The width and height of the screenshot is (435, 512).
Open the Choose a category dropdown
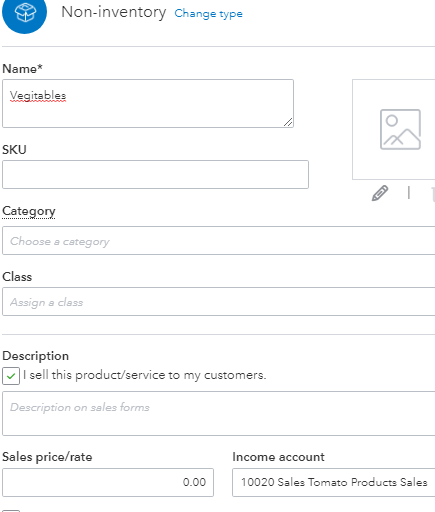[x=219, y=240]
